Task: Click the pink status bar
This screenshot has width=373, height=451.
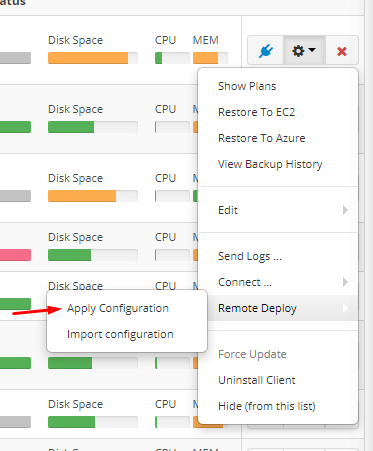Action: click(x=15, y=255)
